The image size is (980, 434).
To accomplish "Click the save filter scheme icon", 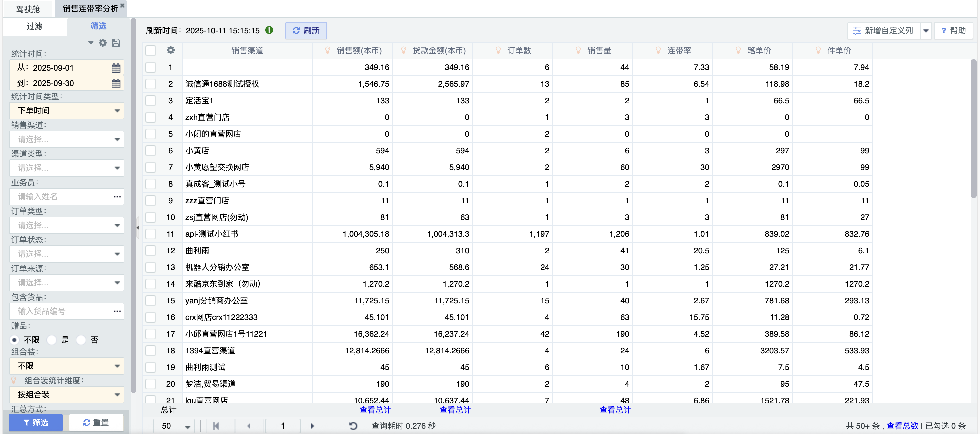I will point(116,43).
